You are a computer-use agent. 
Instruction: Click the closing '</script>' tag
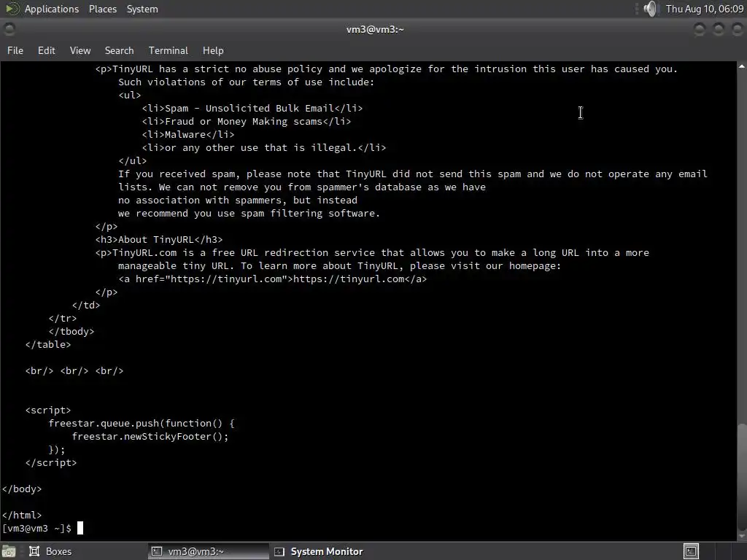click(x=51, y=462)
